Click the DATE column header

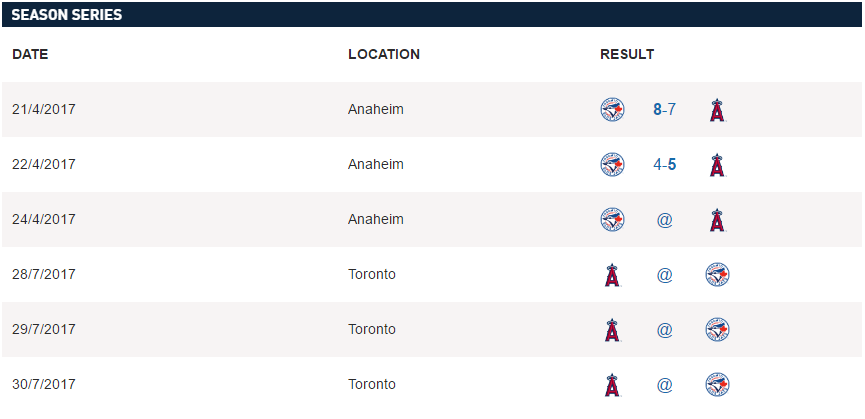30,54
